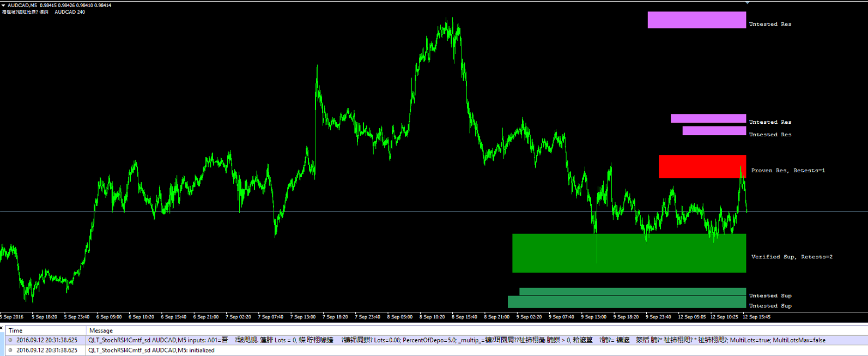This screenshot has width=868, height=356.
Task: Click the chart menu arrow beside AUDCAD,M5
Action: pos(3,5)
